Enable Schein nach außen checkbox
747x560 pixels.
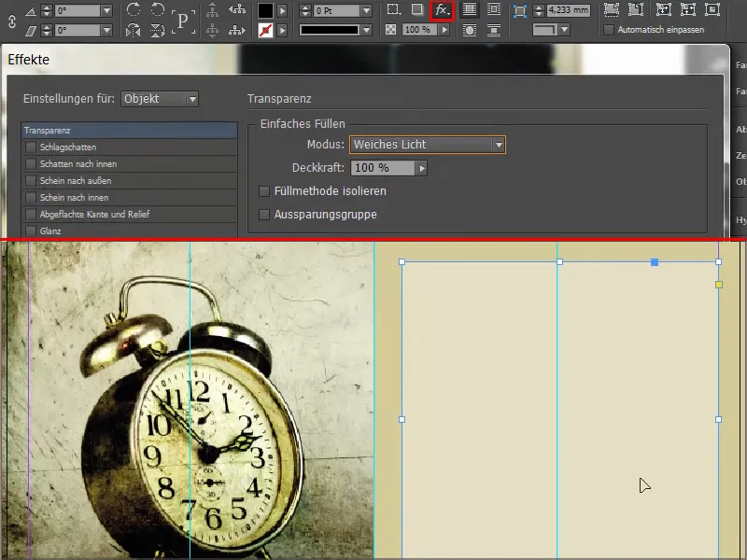coord(31,181)
